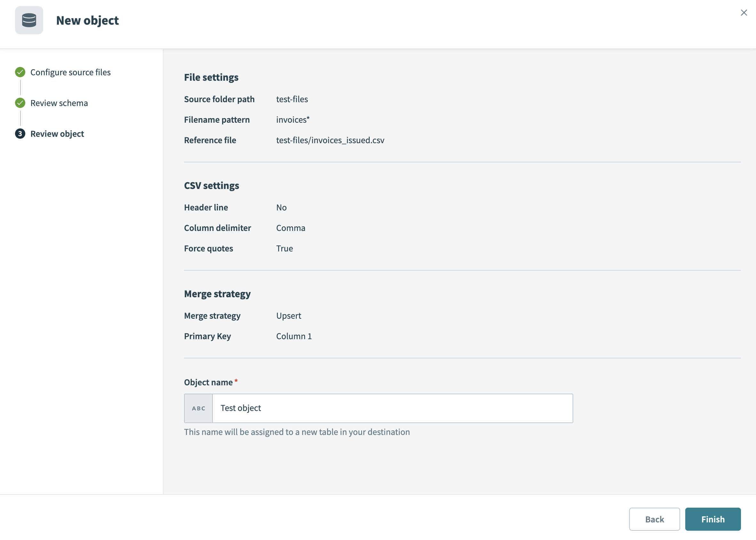
Task: Click the New object title text
Action: tap(87, 20)
